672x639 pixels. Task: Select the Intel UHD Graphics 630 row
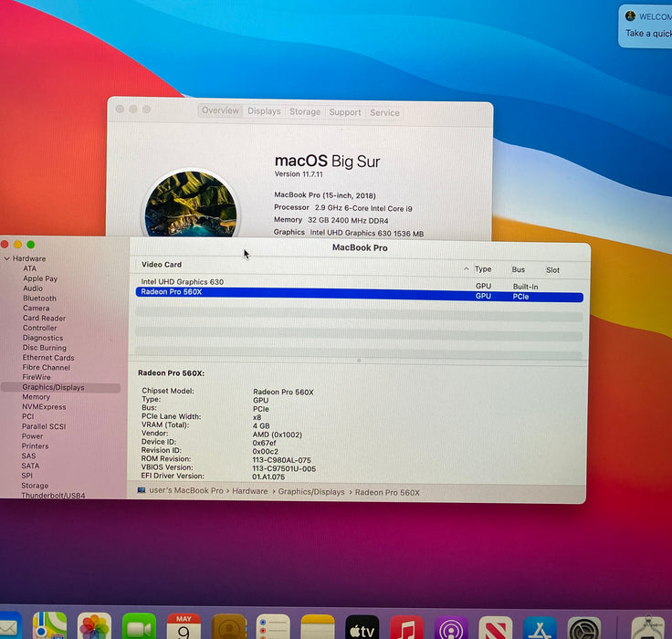point(359,284)
